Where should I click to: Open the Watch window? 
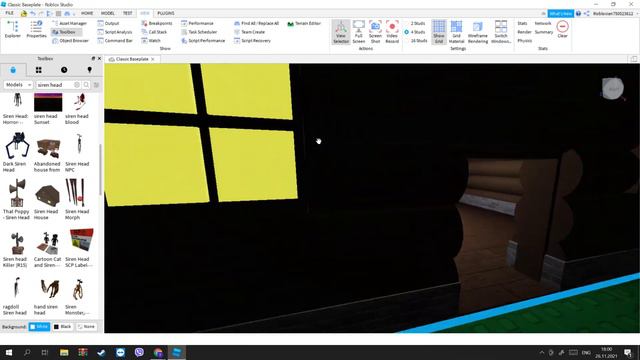pos(151,41)
